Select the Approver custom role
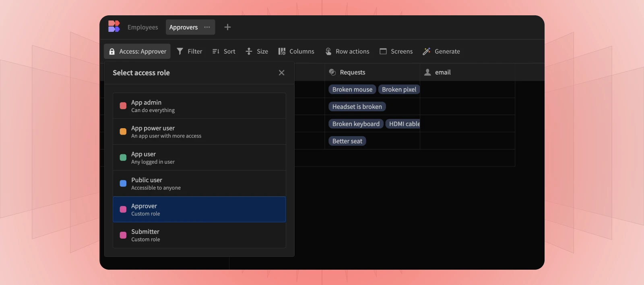 tap(199, 209)
